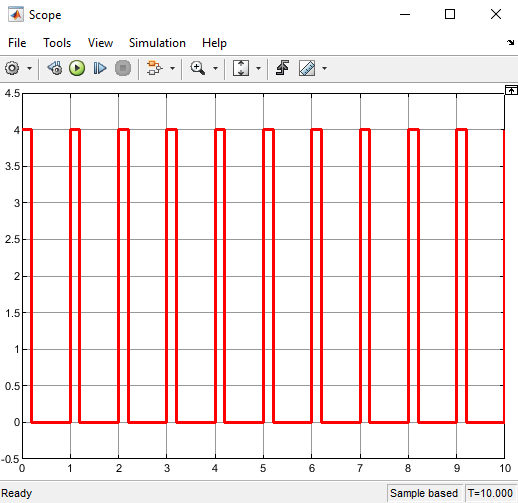Click the Cursor Measurements ruler icon
518x503 pixels.
(x=307, y=68)
